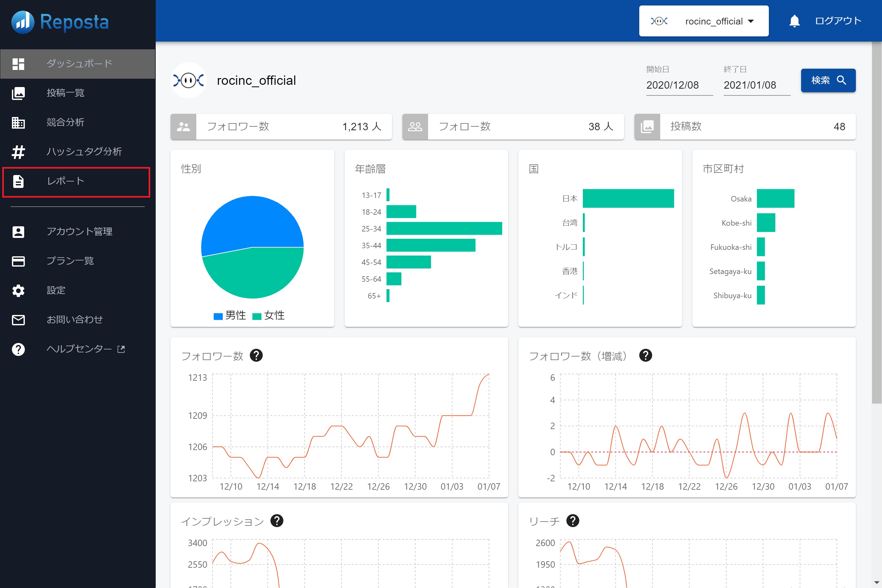Open アカウント管理 in the sidebar
The height and width of the screenshot is (588, 882).
point(78,232)
